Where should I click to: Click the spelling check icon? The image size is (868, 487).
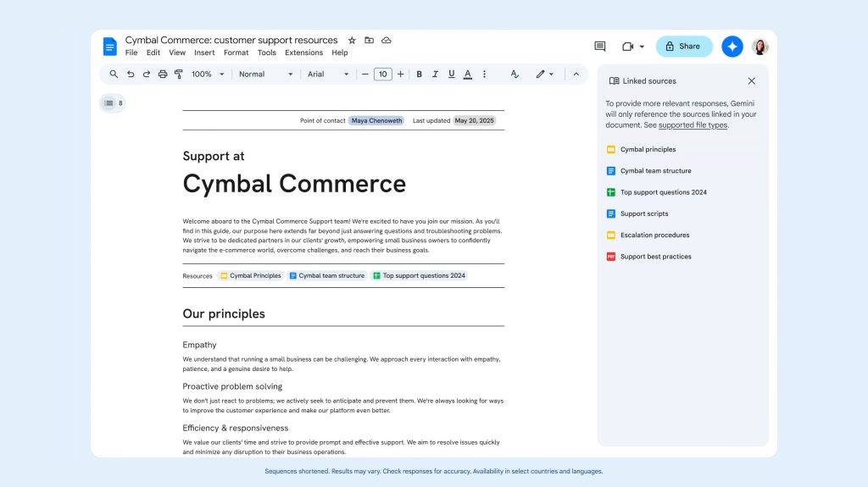tap(514, 75)
